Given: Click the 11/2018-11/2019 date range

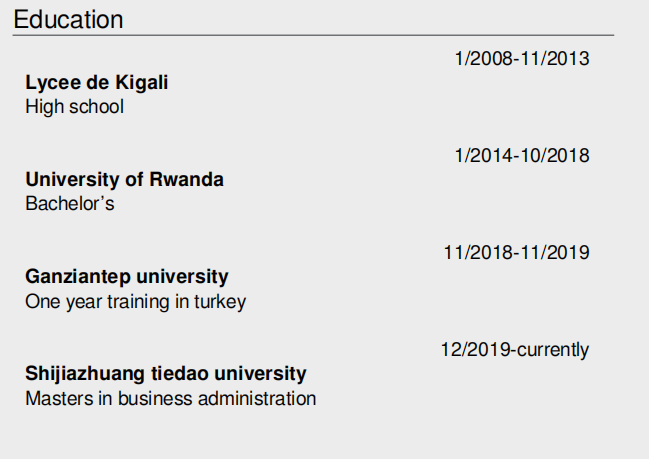Looking at the screenshot, I should pyautogui.click(x=516, y=253).
